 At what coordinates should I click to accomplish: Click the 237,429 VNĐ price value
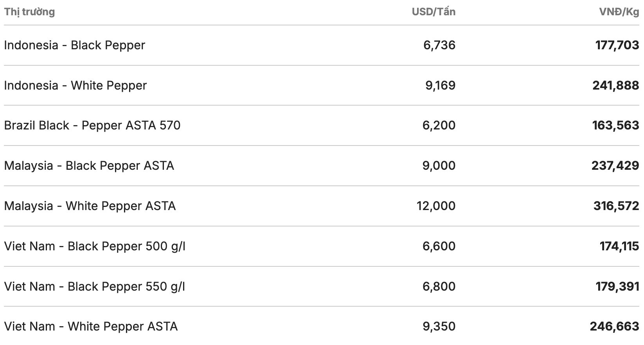pos(615,166)
